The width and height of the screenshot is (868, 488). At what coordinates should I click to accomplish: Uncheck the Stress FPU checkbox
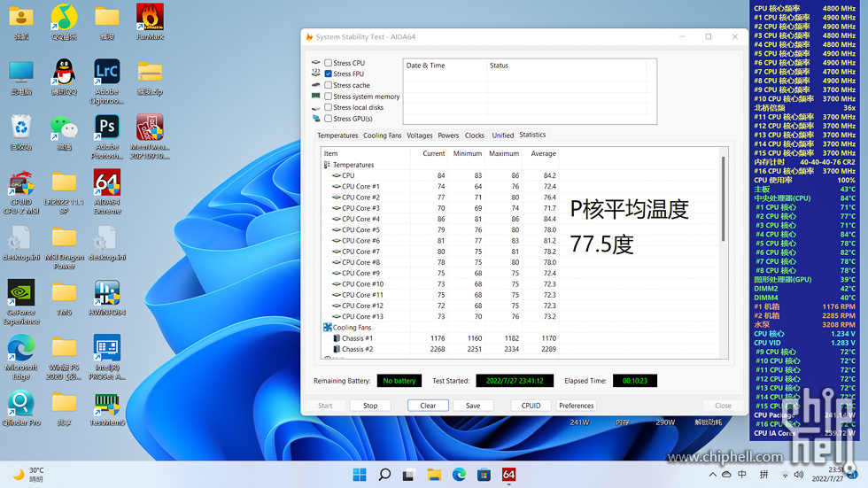[329, 74]
